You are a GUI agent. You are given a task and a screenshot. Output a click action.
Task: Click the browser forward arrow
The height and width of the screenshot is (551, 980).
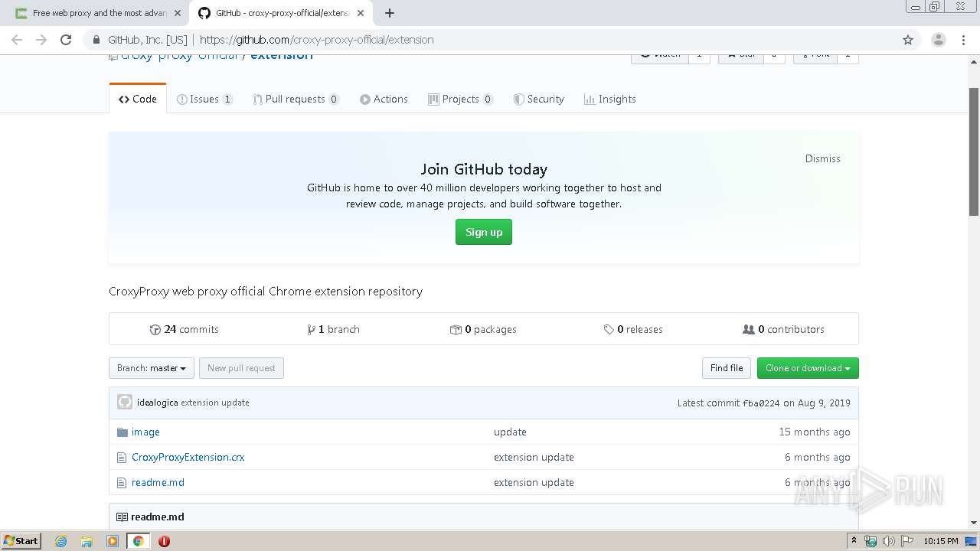pos(41,40)
